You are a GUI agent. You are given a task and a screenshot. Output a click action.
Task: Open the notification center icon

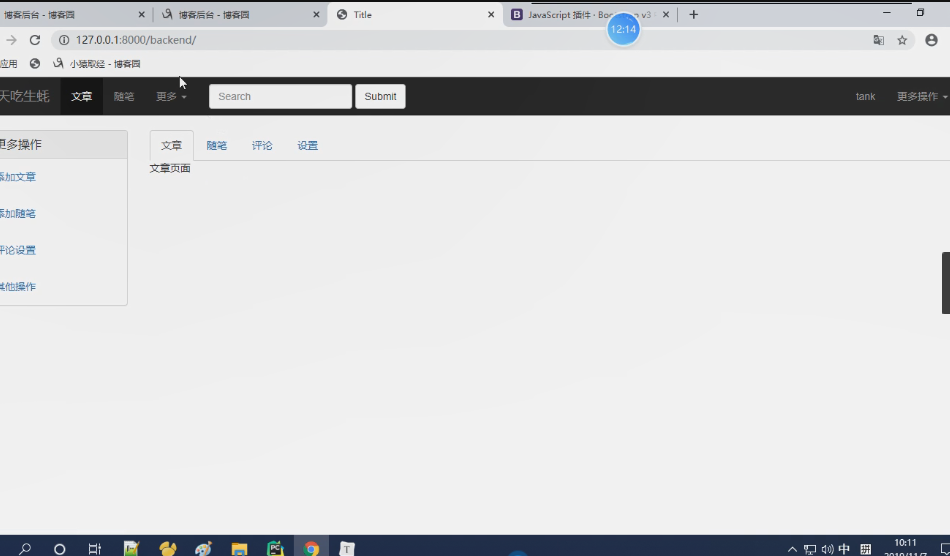pos(944,549)
